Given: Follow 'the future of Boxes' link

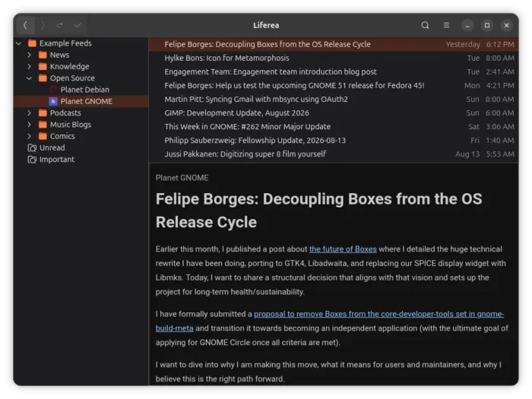Looking at the screenshot, I should [x=343, y=249].
